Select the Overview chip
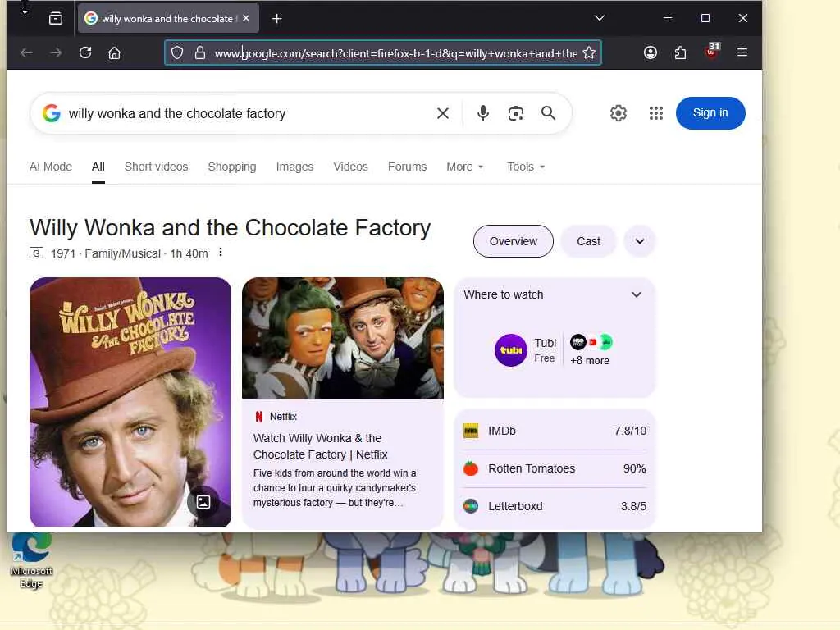This screenshot has height=630, width=840. (x=514, y=241)
